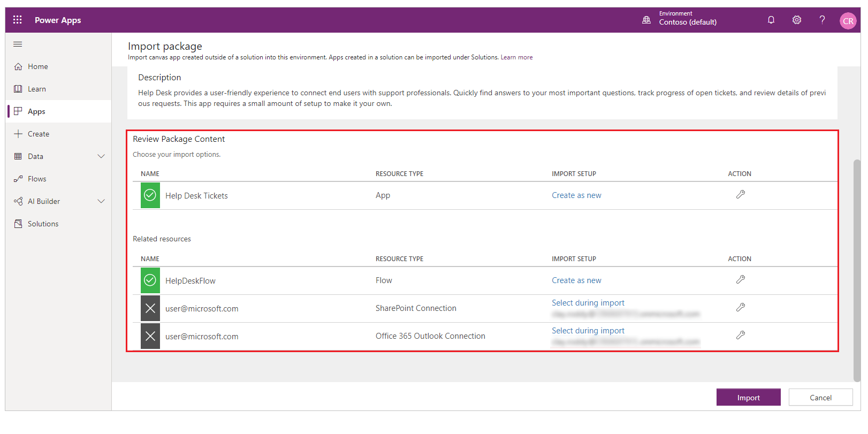Screen dimensions: 868x434
Task: Open the app launcher waffle icon
Action: (18, 20)
